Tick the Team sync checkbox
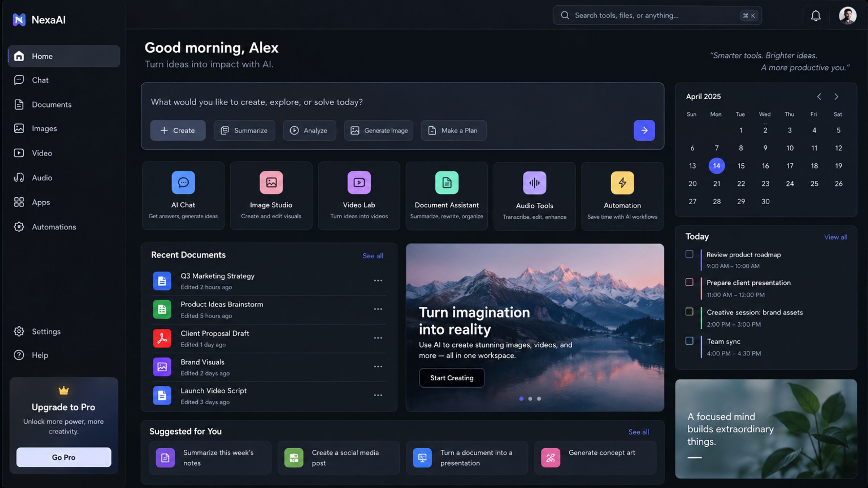The width and height of the screenshot is (868, 488). pyautogui.click(x=689, y=341)
